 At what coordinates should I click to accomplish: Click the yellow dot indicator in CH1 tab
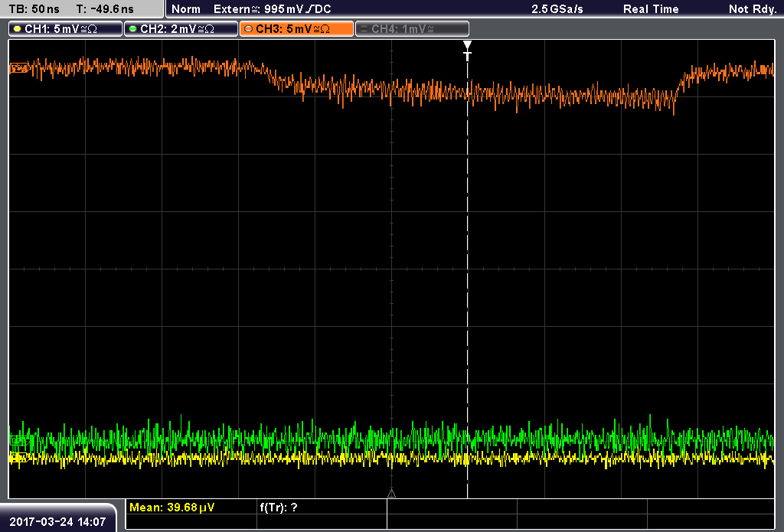(x=18, y=29)
